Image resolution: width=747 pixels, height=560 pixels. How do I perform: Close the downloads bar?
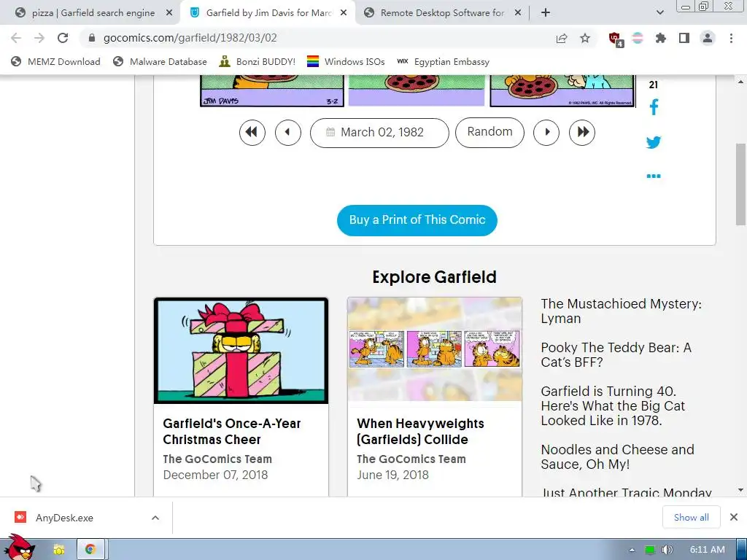tap(734, 517)
